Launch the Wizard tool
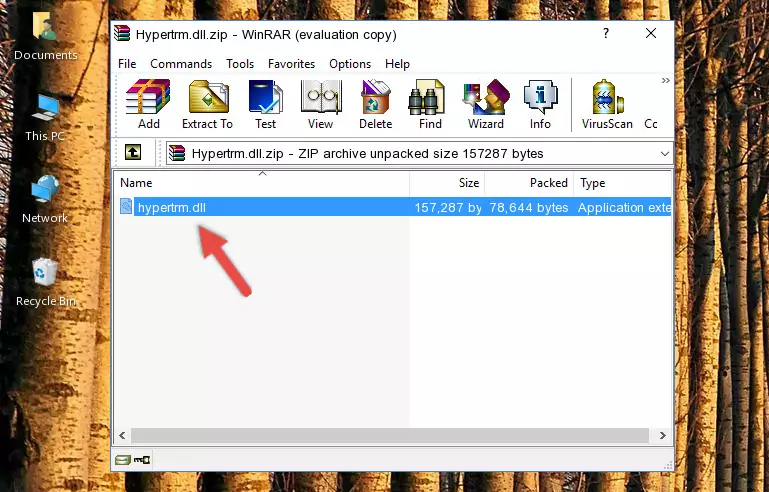The image size is (769, 492). (x=486, y=104)
